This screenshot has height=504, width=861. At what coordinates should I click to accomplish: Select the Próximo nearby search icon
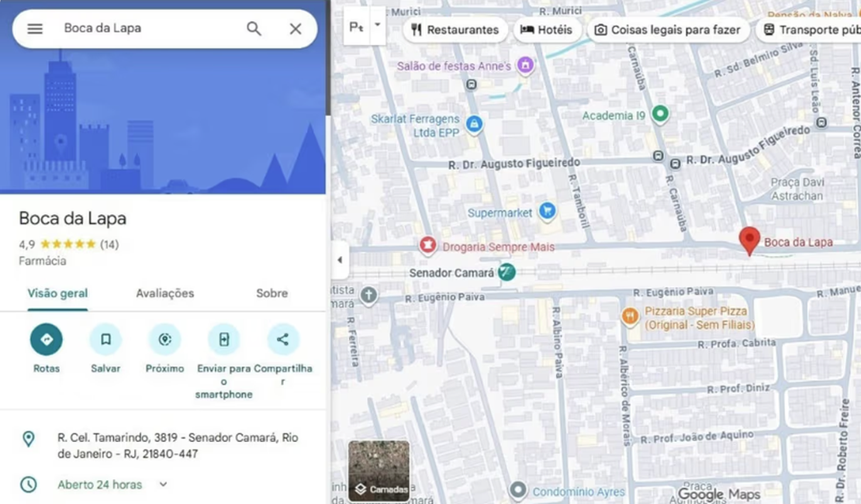click(164, 339)
